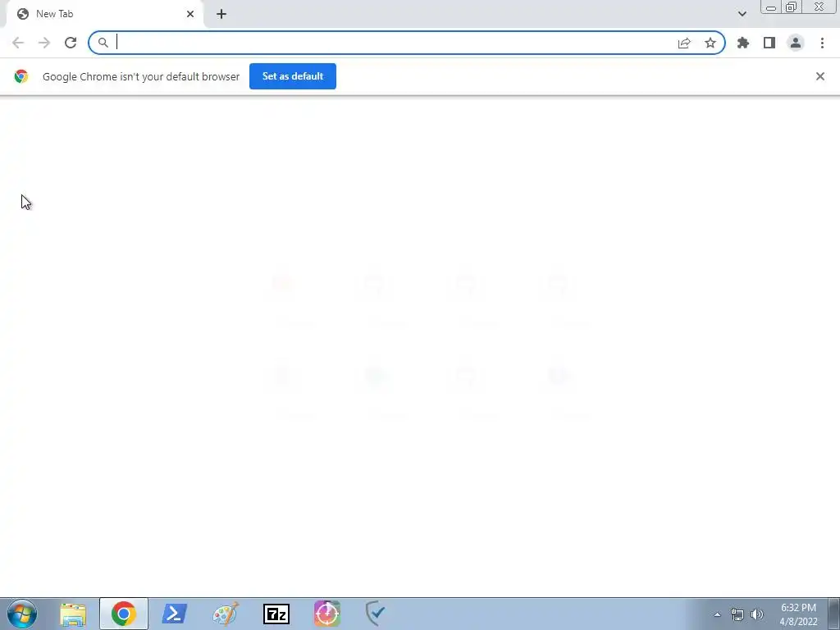Close the New Tab tab
Screen dimensions: 840x630
point(190,14)
